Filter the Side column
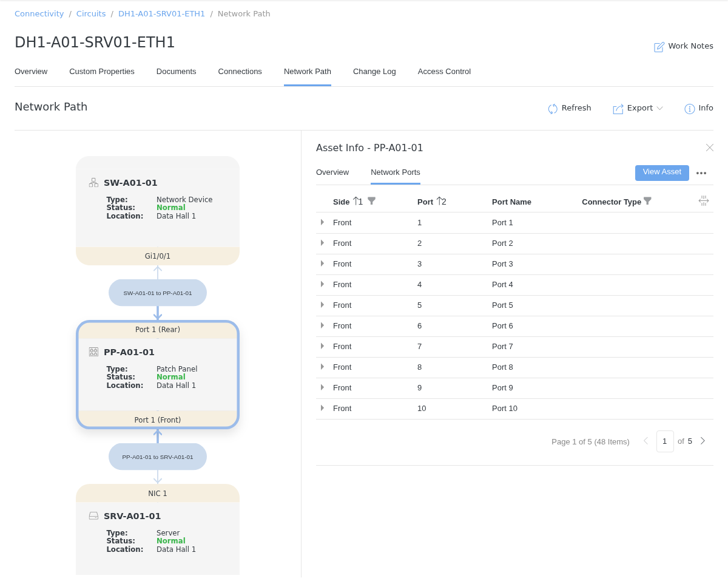 pyautogui.click(x=372, y=201)
